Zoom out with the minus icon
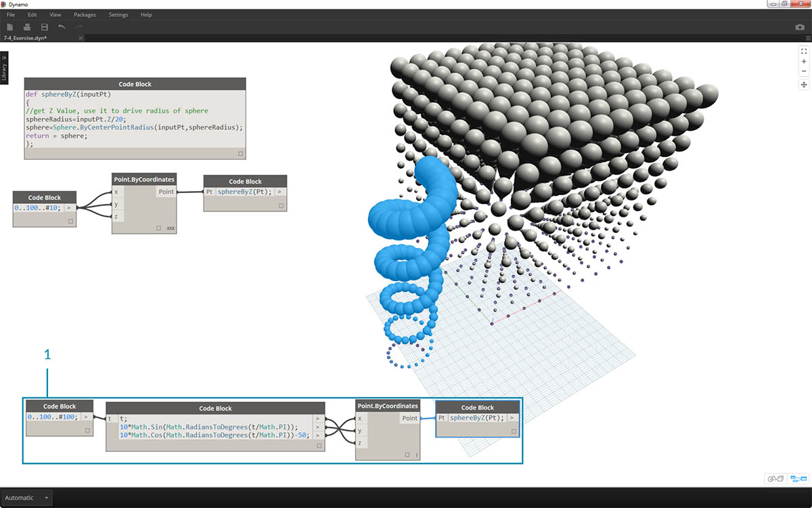The image size is (812, 508). [804, 71]
